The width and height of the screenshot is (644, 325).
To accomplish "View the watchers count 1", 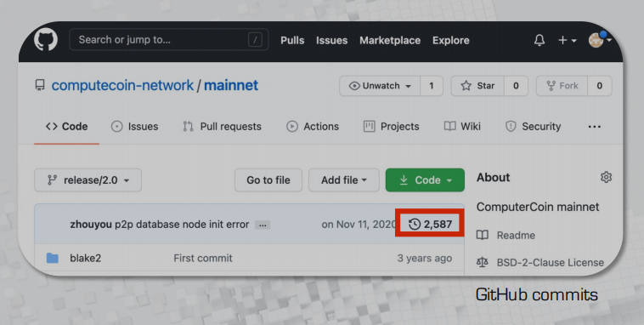I will [x=432, y=86].
